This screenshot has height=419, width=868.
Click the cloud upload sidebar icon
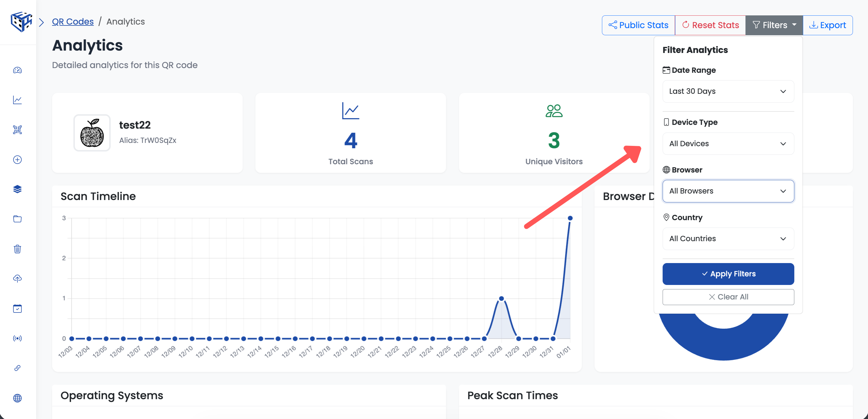(x=17, y=278)
